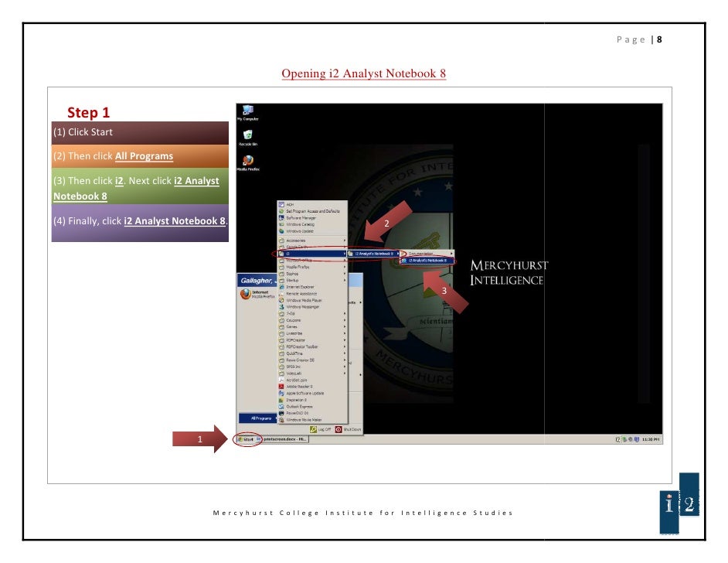Click All Programs in the Start menu
The image size is (728, 563).
(258, 418)
